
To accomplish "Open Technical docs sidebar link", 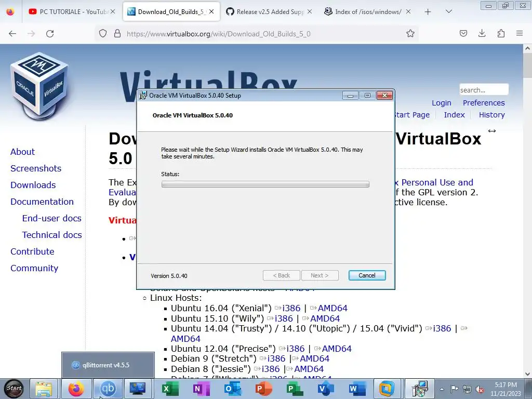I will pos(52,235).
